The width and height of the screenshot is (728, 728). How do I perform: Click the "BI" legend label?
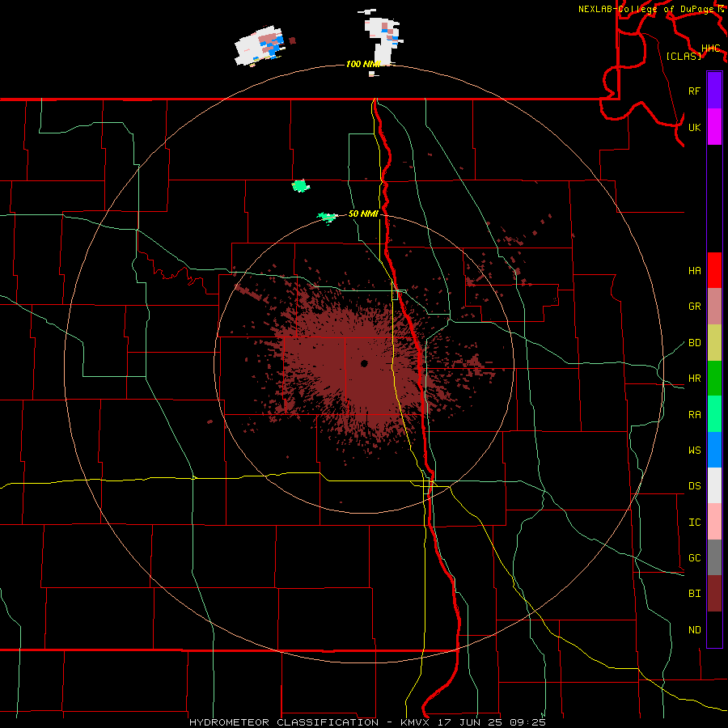[694, 594]
